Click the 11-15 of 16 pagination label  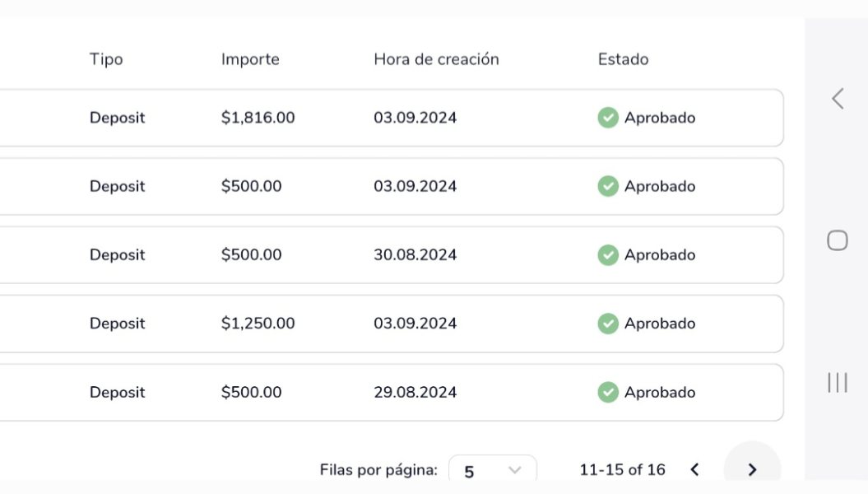click(622, 470)
